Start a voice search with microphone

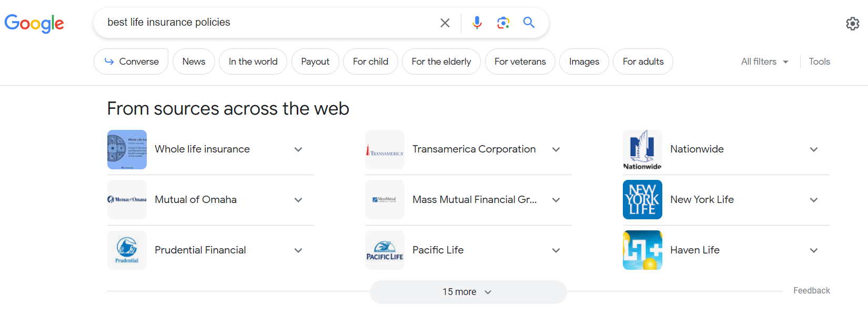[477, 23]
